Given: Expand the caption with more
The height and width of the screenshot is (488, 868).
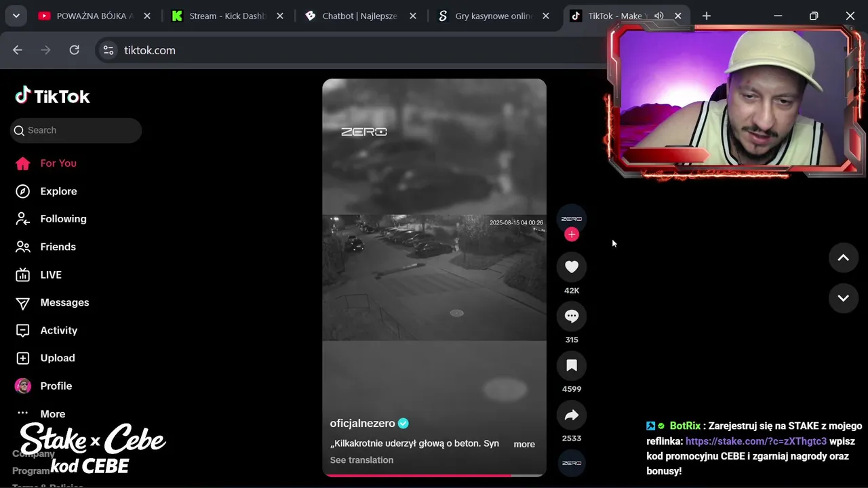Looking at the screenshot, I should click(524, 444).
